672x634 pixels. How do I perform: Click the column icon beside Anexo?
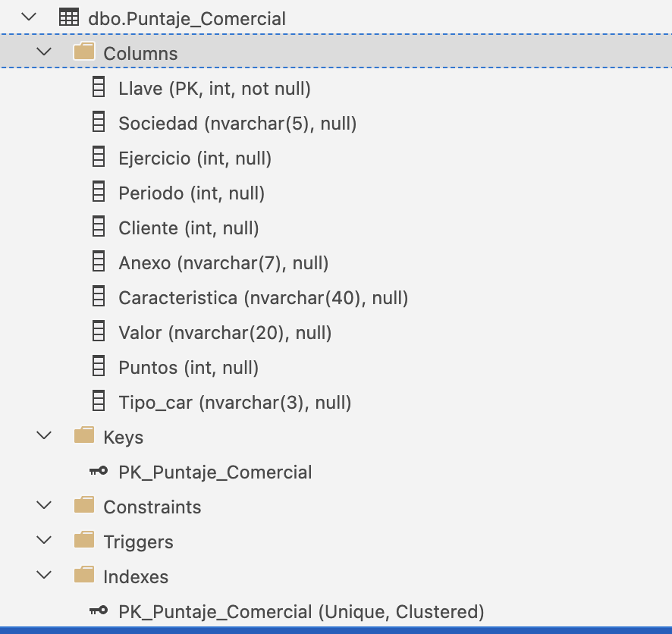(x=99, y=262)
